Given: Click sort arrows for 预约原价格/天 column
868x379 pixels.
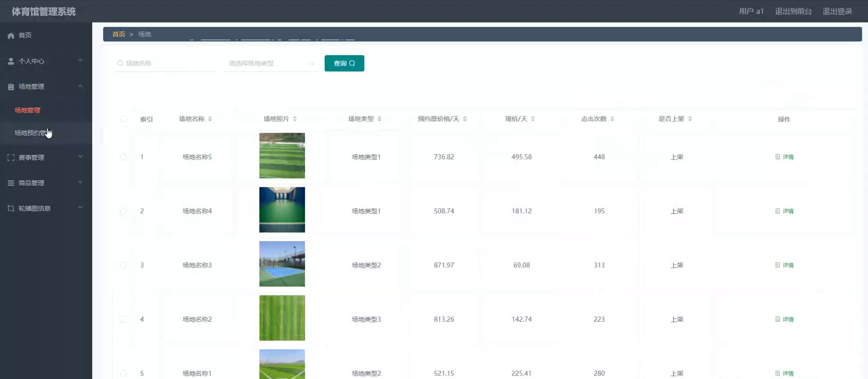Looking at the screenshot, I should coord(465,119).
